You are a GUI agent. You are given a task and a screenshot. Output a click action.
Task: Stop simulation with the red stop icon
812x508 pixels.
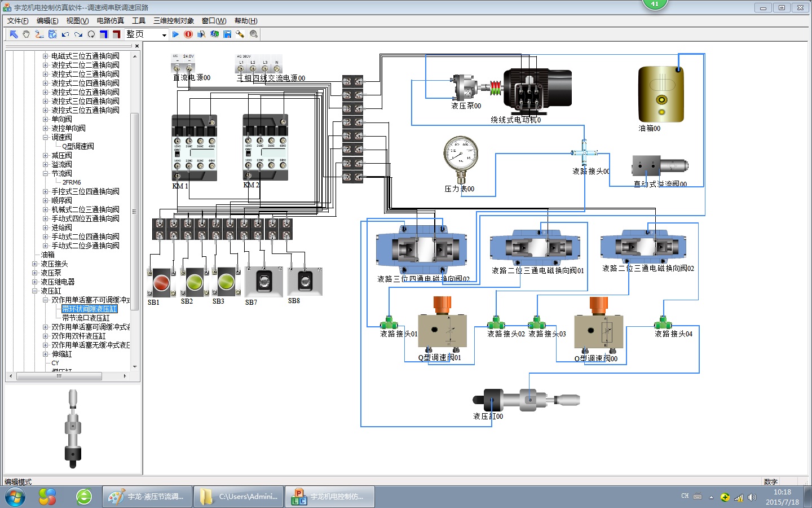click(188, 34)
